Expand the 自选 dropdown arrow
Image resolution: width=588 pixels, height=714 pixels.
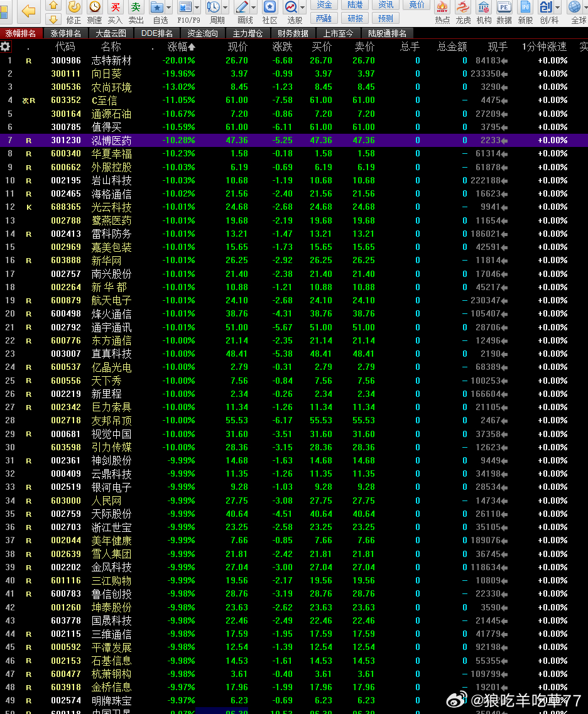(169, 8)
